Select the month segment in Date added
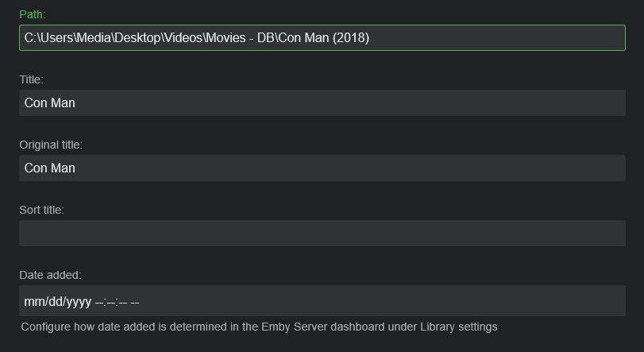Image resolution: width=644 pixels, height=352 pixels. click(x=33, y=302)
